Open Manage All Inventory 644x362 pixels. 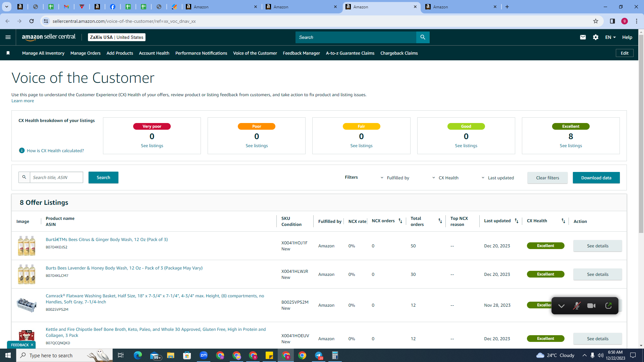[43, 53]
